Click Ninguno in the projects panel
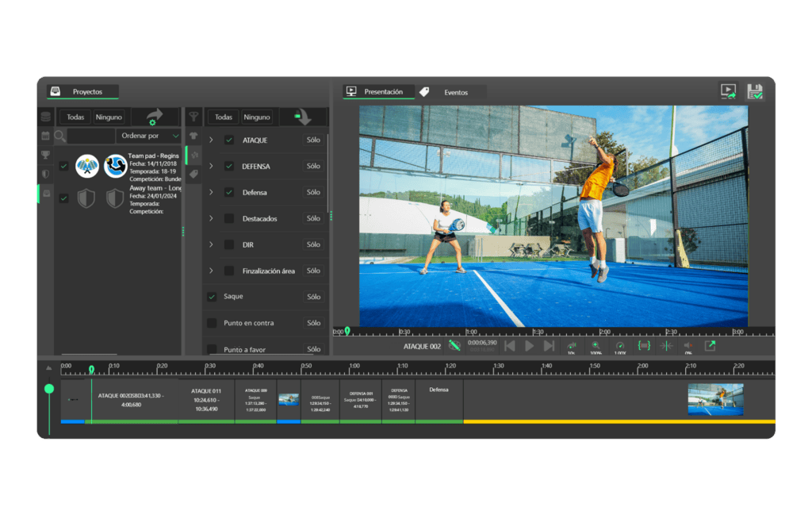The width and height of the screenshot is (812, 515). point(109,117)
